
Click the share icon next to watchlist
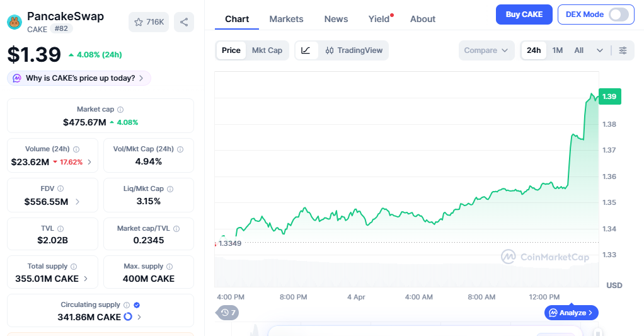click(x=184, y=22)
